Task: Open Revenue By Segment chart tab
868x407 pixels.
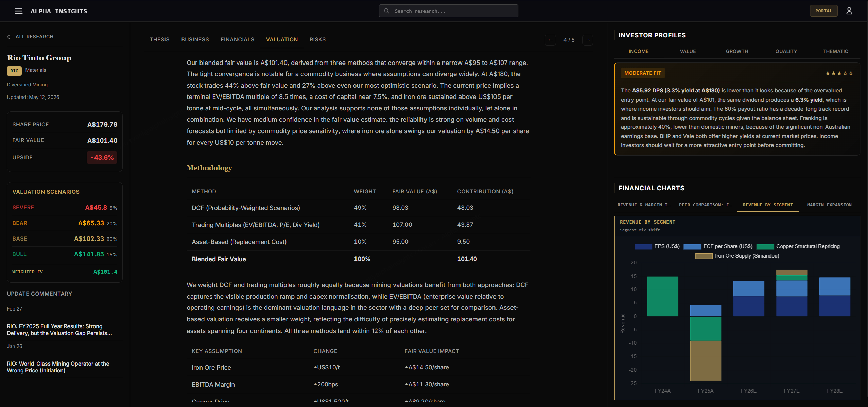Action: click(x=768, y=205)
